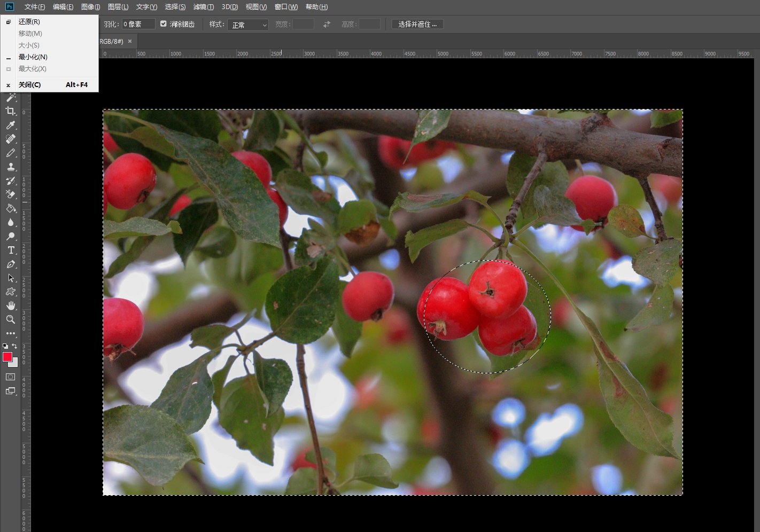Toggle Quick Mask mode

pyautogui.click(x=10, y=377)
